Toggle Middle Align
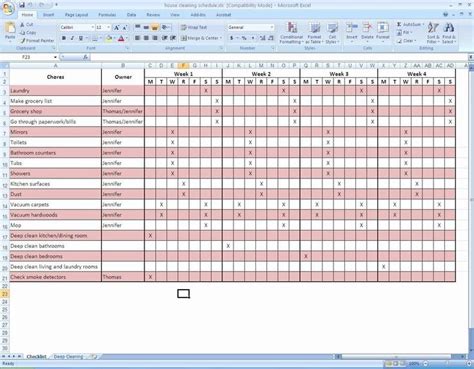This screenshot has height=369, width=474. click(x=146, y=28)
